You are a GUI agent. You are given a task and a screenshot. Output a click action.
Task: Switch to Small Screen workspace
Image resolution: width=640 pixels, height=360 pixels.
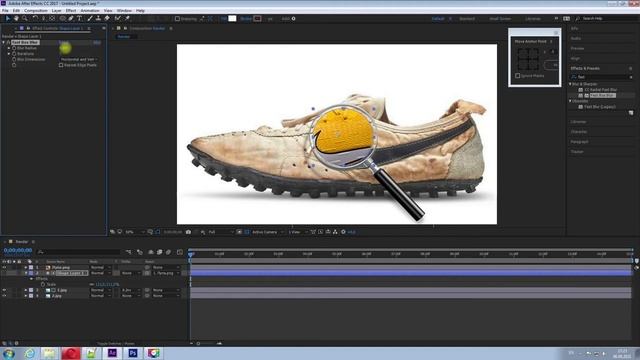[x=500, y=18]
